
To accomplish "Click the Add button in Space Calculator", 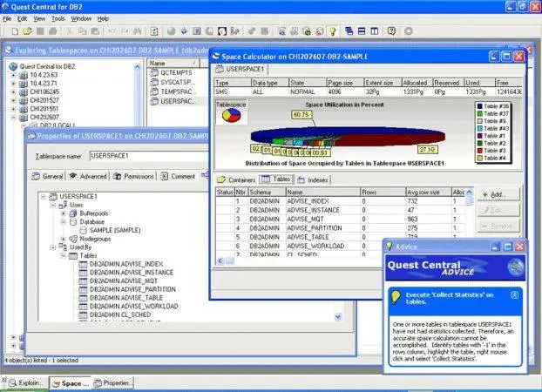I will (x=498, y=194).
